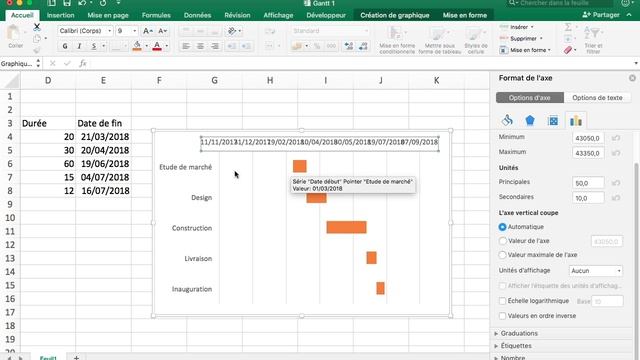The height and width of the screenshot is (360, 640).
Task: Click the fill color bucket swatch
Action: (x=137, y=46)
